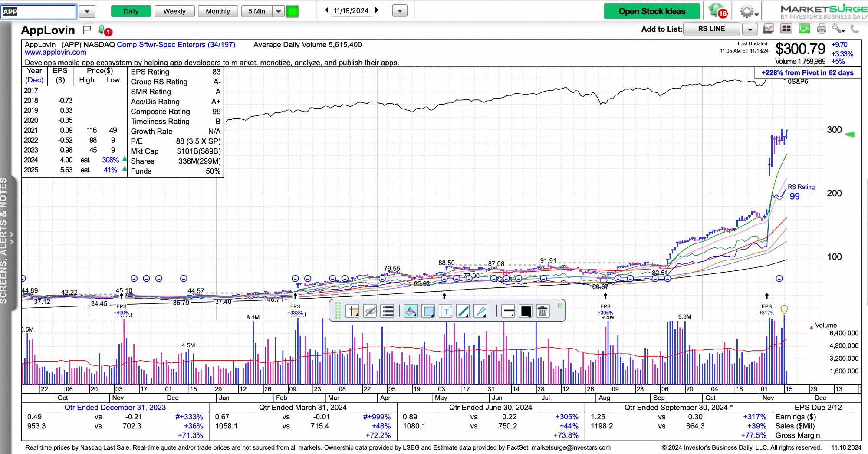Click the Year (Dec) fiscal header link

[34, 76]
